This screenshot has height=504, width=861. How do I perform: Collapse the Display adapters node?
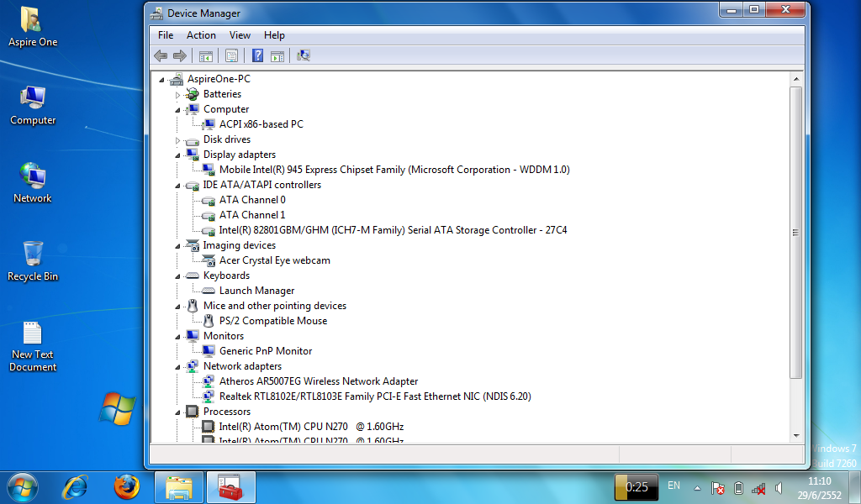(x=177, y=155)
